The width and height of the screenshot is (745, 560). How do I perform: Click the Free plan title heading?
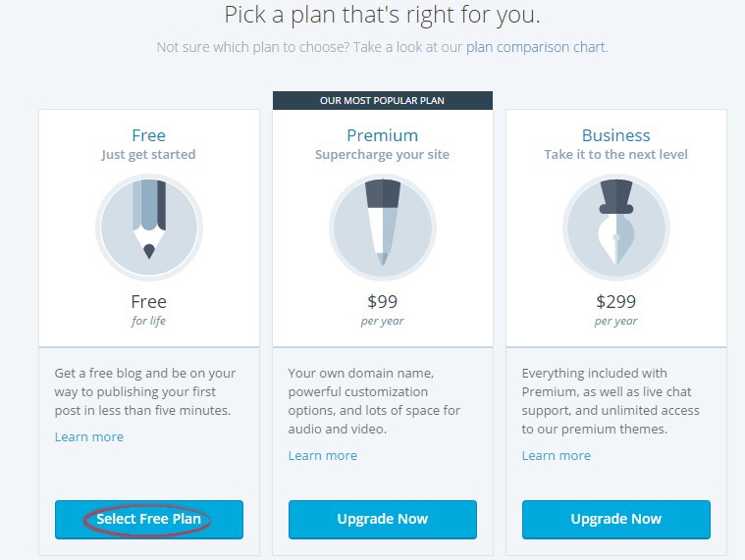point(149,135)
